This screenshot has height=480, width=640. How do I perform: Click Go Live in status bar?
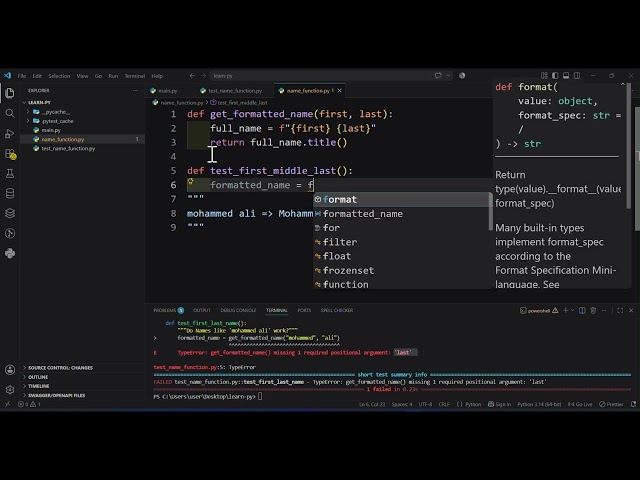click(x=580, y=404)
